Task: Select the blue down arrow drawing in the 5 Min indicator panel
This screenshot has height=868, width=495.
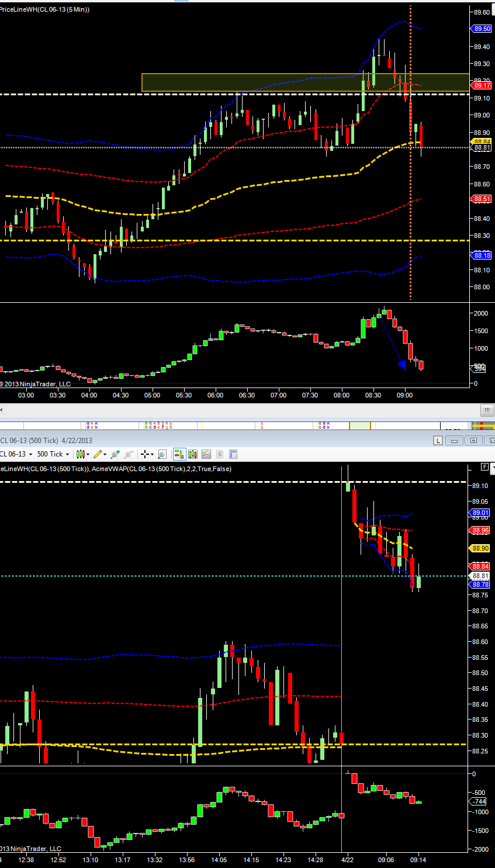Action: [x=392, y=342]
